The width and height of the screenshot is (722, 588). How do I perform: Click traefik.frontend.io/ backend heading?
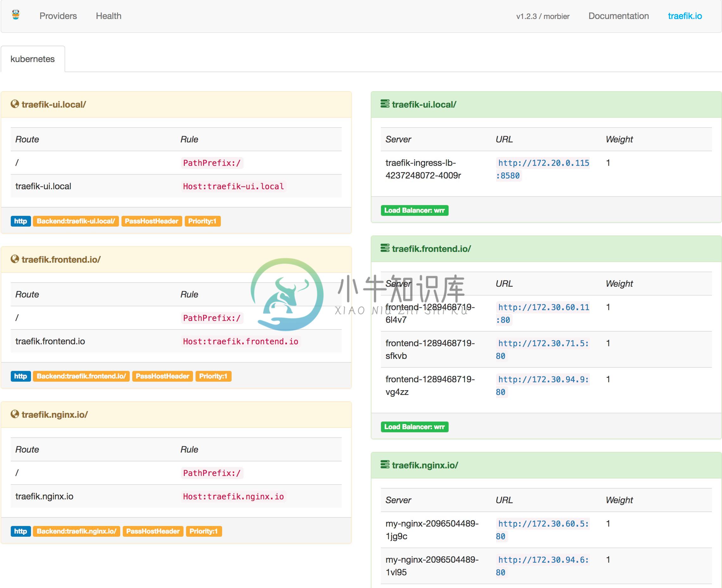point(432,249)
